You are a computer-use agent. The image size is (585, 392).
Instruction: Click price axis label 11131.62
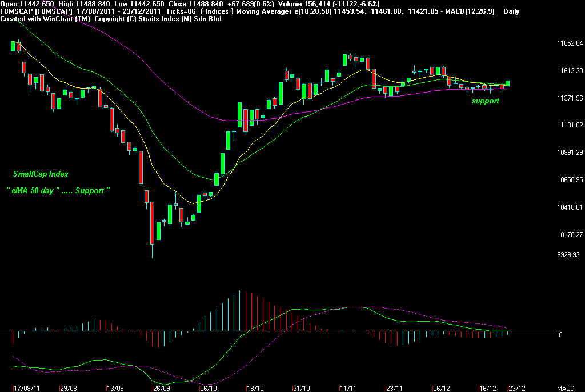[570, 125]
